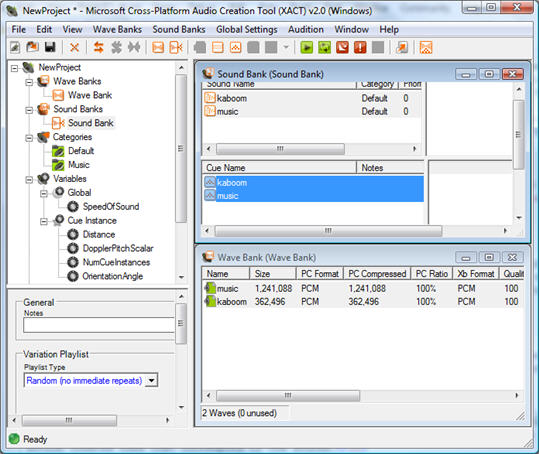Open the small dropdown arrow in the toolbar
This screenshot has height=454, width=539.
coord(286,47)
